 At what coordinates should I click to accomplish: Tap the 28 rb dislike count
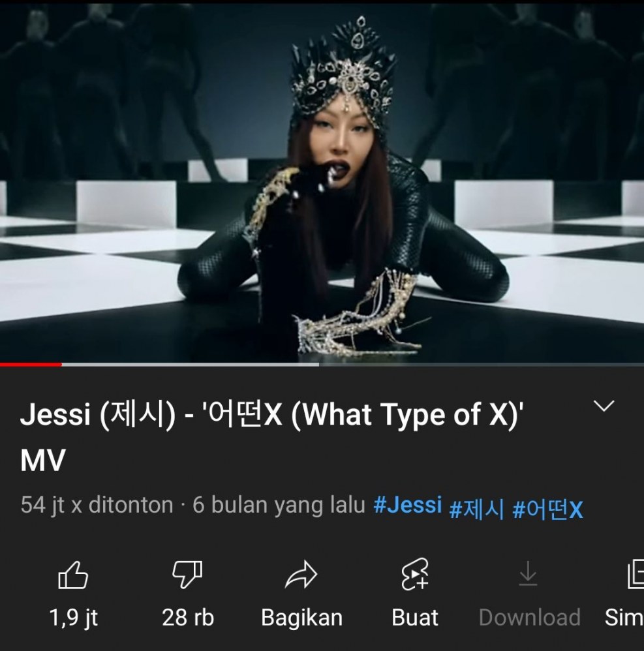point(188,617)
